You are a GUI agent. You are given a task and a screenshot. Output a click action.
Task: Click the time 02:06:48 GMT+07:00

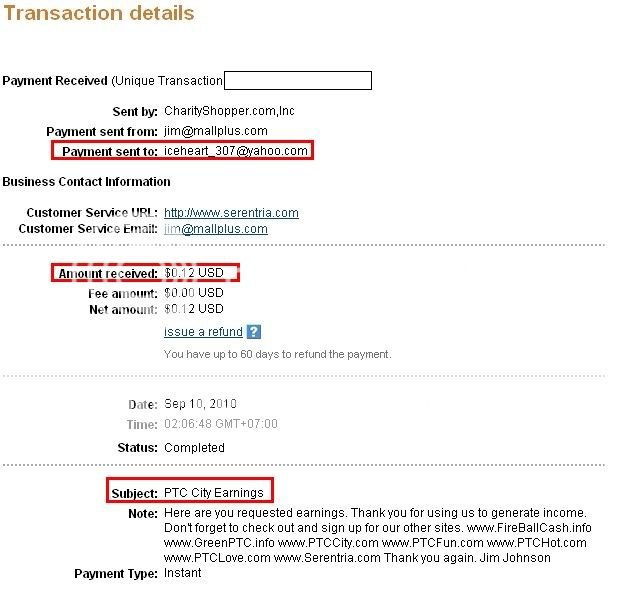click(221, 424)
